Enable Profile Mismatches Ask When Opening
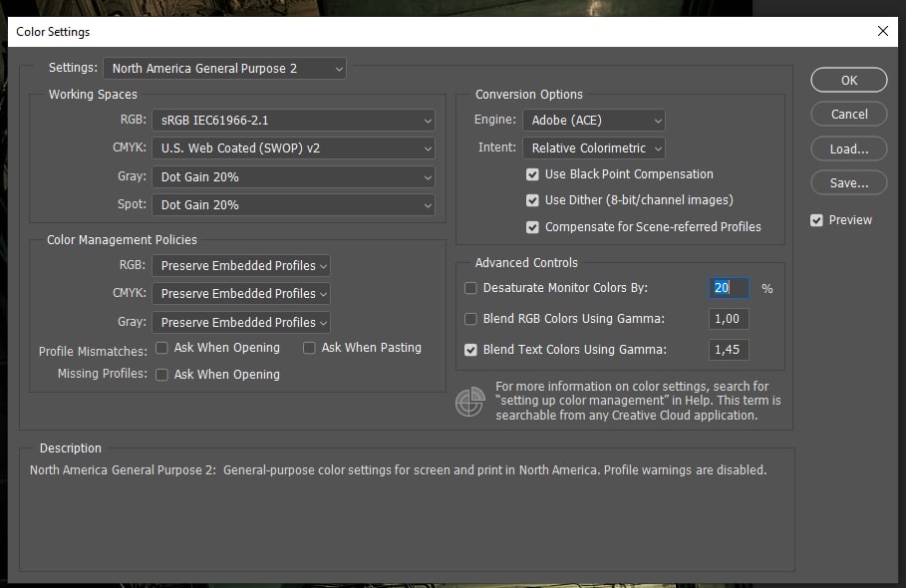The height and width of the screenshot is (588, 906). (161, 348)
